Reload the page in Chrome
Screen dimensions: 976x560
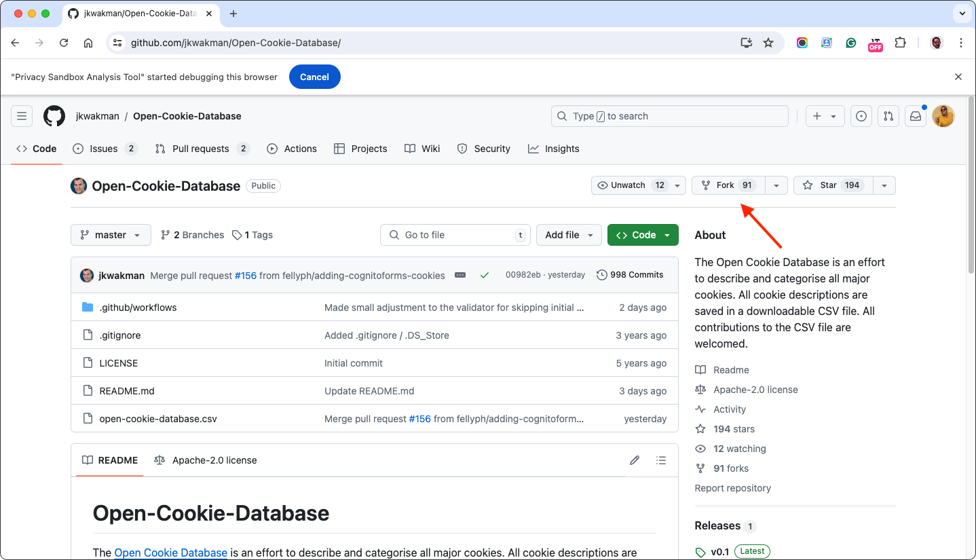point(64,43)
